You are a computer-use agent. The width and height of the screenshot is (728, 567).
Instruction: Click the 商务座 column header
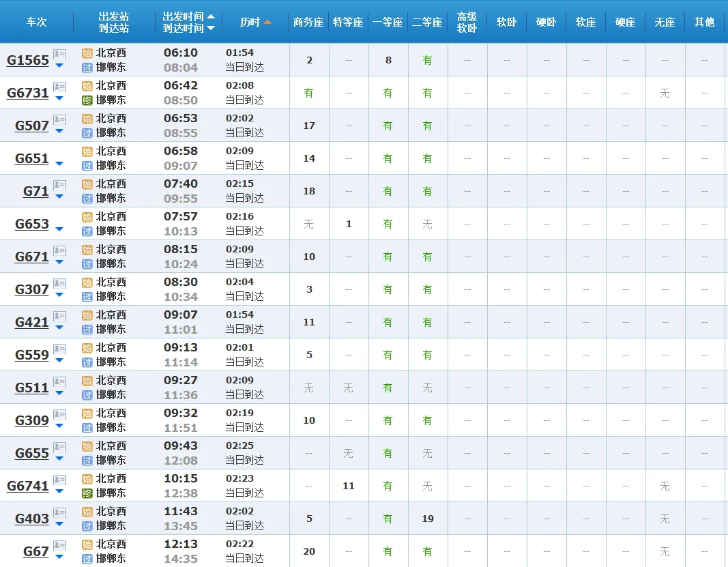point(309,21)
